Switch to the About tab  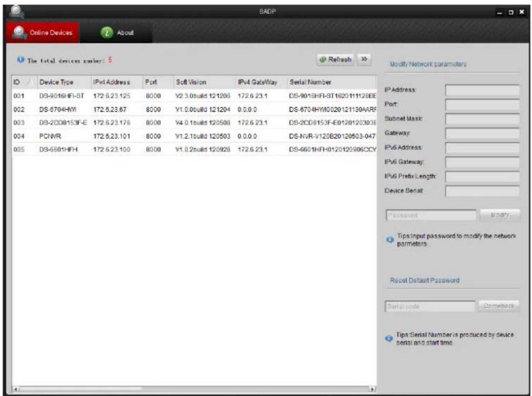coord(116,33)
